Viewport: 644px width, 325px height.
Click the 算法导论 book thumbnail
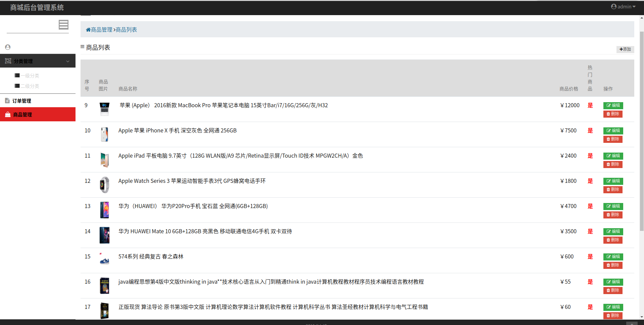(104, 311)
